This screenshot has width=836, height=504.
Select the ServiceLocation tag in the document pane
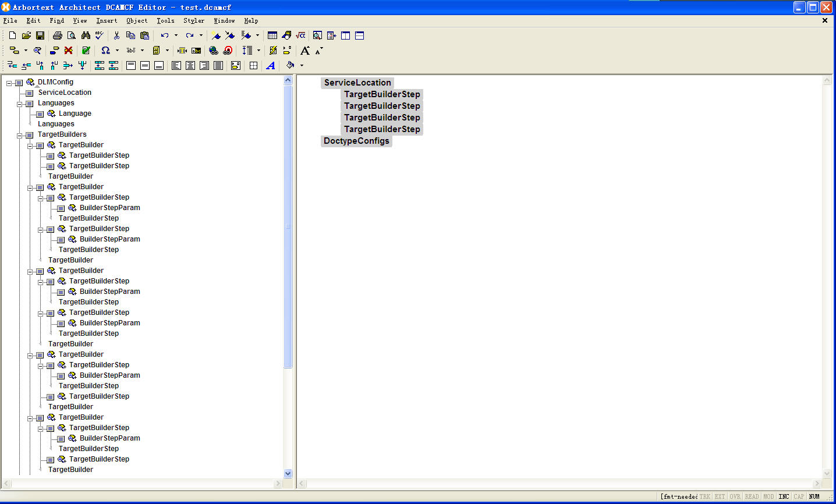(357, 83)
